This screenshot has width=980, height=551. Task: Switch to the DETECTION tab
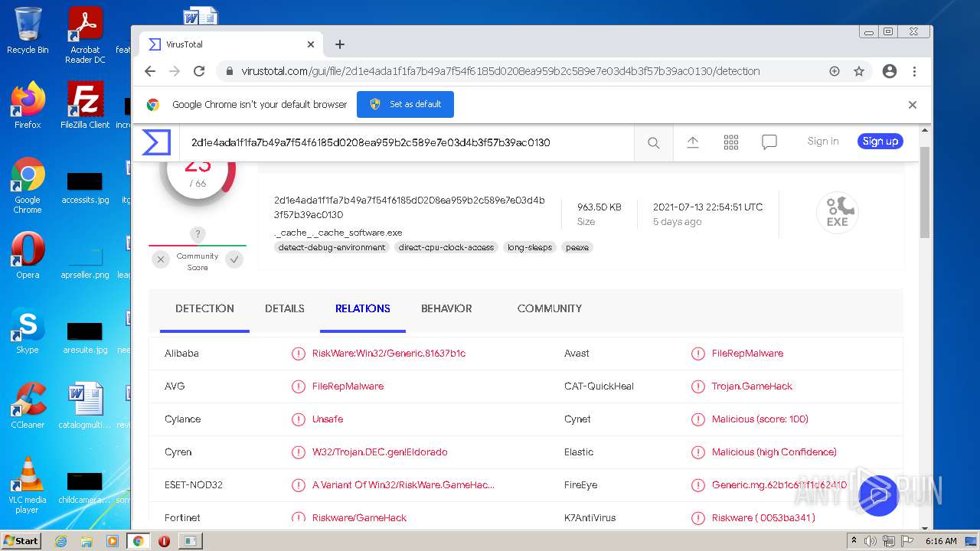pyautogui.click(x=204, y=309)
